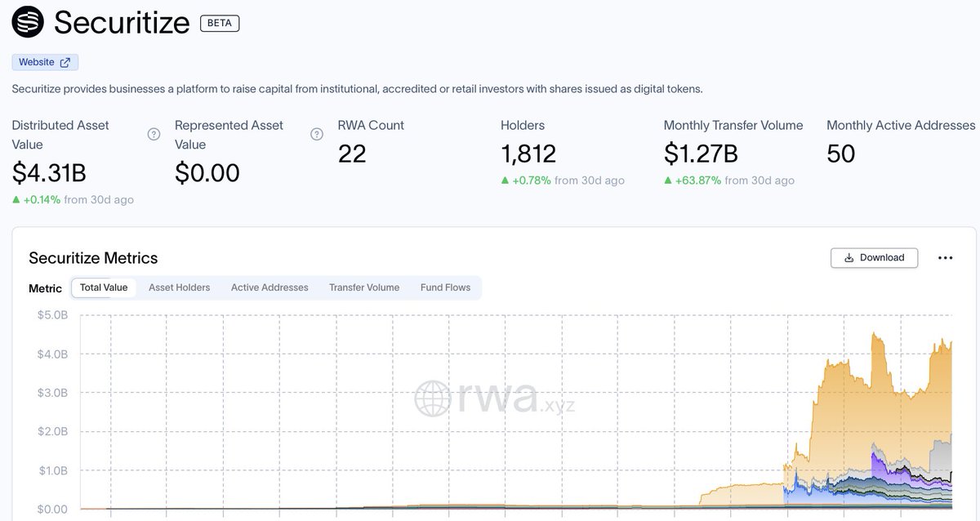Click the RWA Count value 22
The width and height of the screenshot is (980, 521).
point(352,154)
